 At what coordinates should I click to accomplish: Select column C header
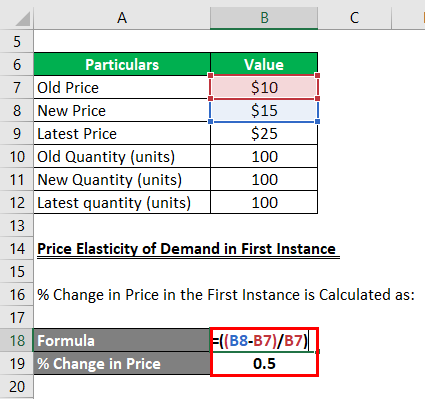tap(355, 18)
